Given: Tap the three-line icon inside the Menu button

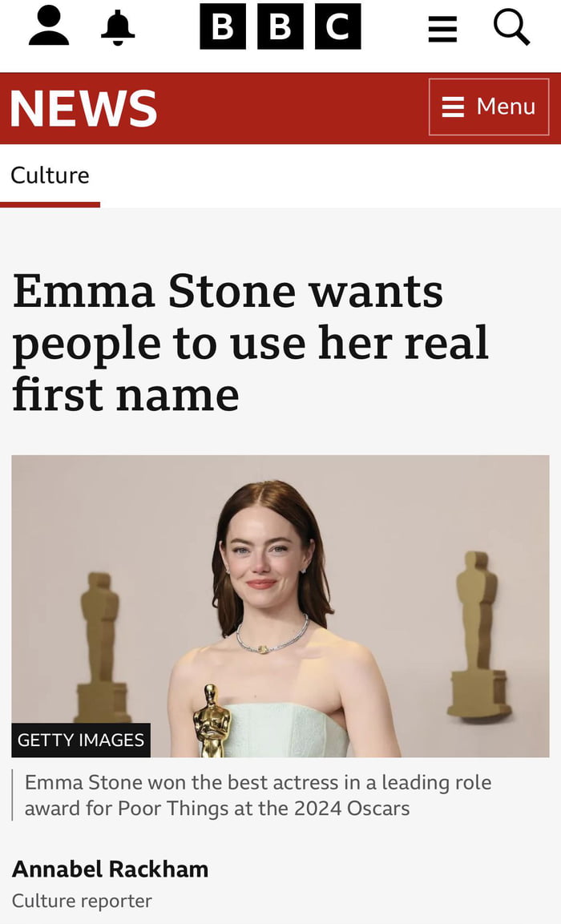Looking at the screenshot, I should point(453,107).
